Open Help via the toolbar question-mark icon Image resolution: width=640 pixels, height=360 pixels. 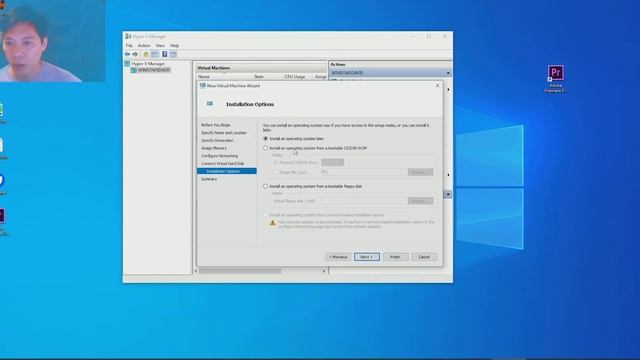click(x=164, y=54)
